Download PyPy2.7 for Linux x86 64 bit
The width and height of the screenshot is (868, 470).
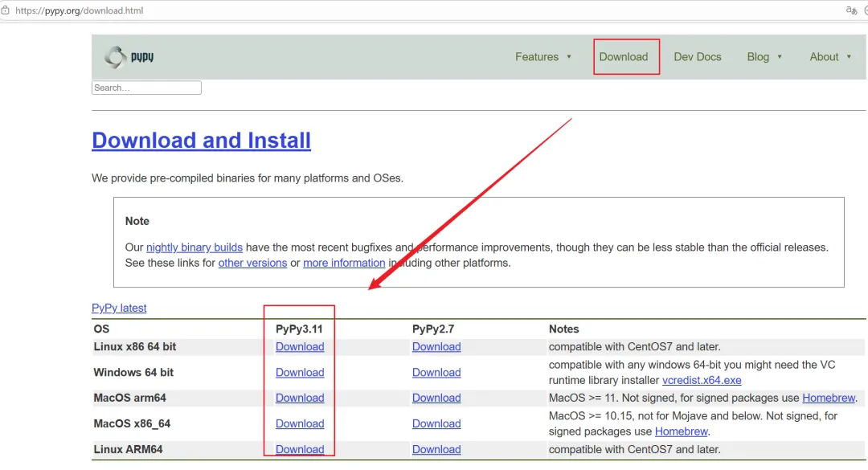pyautogui.click(x=436, y=346)
